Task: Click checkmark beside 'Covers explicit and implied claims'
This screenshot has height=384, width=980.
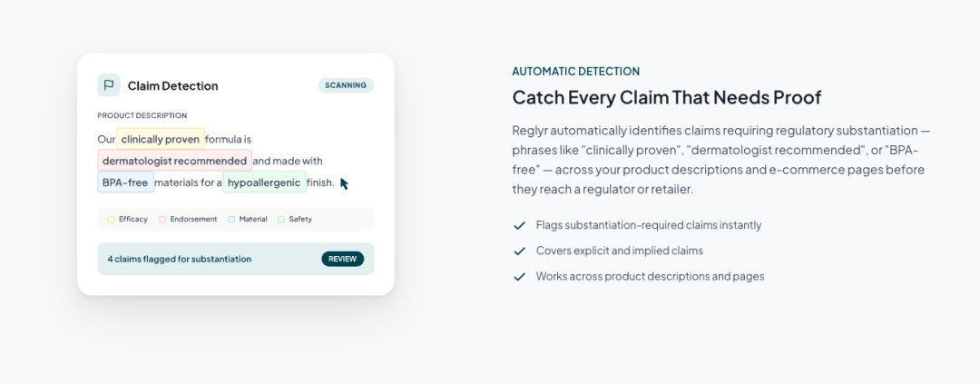Action: tap(520, 251)
